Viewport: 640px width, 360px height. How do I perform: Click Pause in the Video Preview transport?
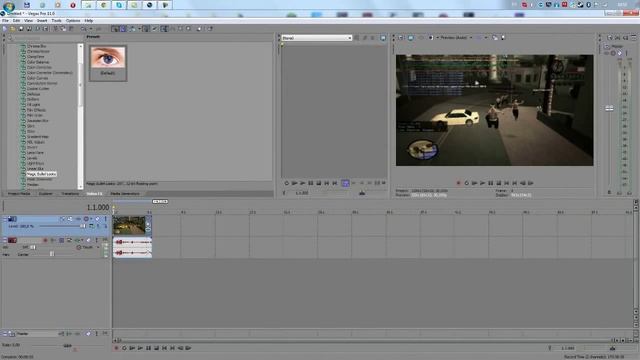point(491,183)
